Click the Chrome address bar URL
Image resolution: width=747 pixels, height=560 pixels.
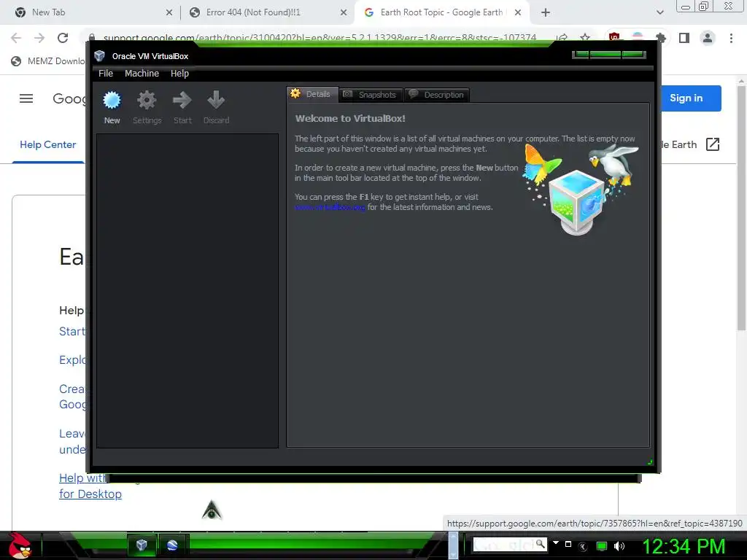point(320,38)
